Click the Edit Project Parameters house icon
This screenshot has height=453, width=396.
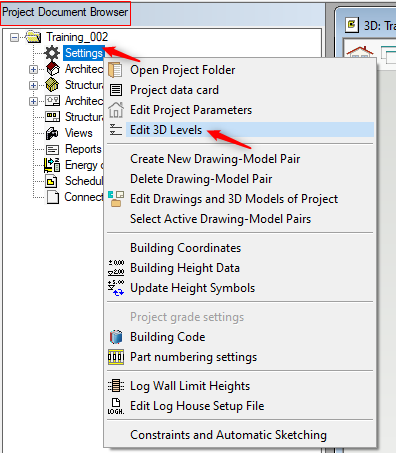pos(116,110)
